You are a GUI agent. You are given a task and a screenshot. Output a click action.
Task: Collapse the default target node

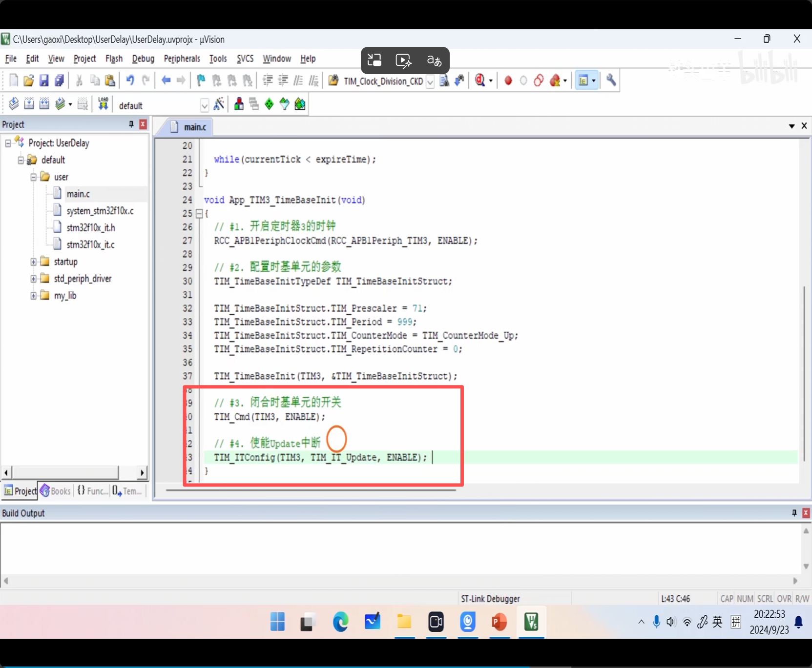click(x=21, y=160)
